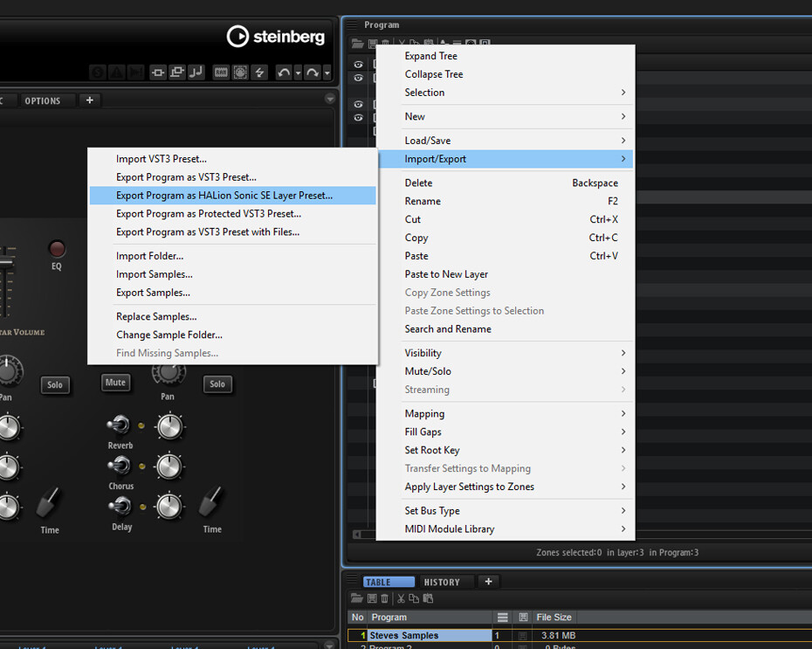Toggle the Mute button on the mixer channel

[x=115, y=383]
